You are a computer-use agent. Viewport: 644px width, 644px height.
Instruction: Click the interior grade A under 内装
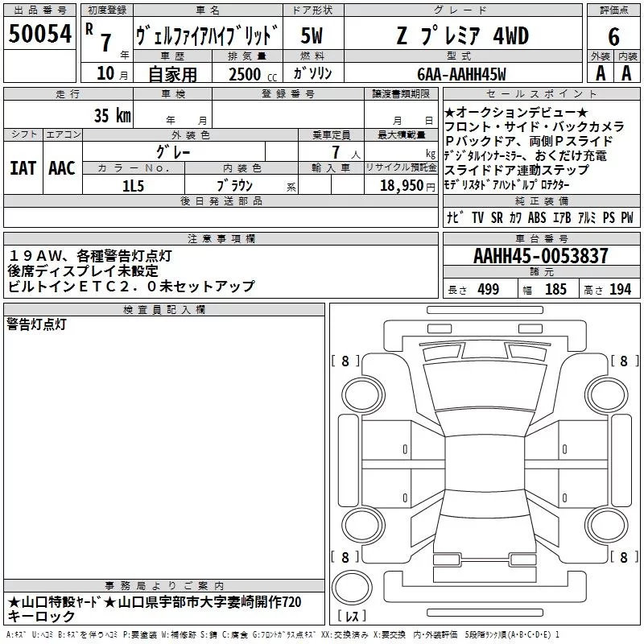(x=626, y=73)
